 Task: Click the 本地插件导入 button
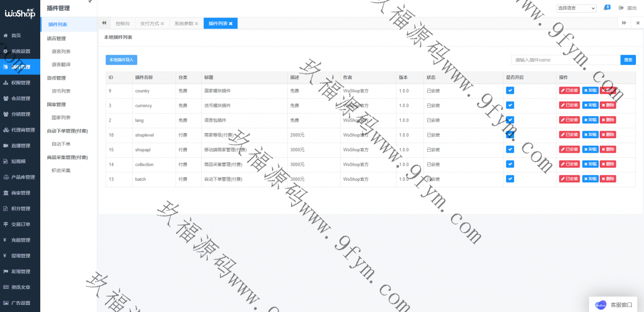(x=121, y=60)
